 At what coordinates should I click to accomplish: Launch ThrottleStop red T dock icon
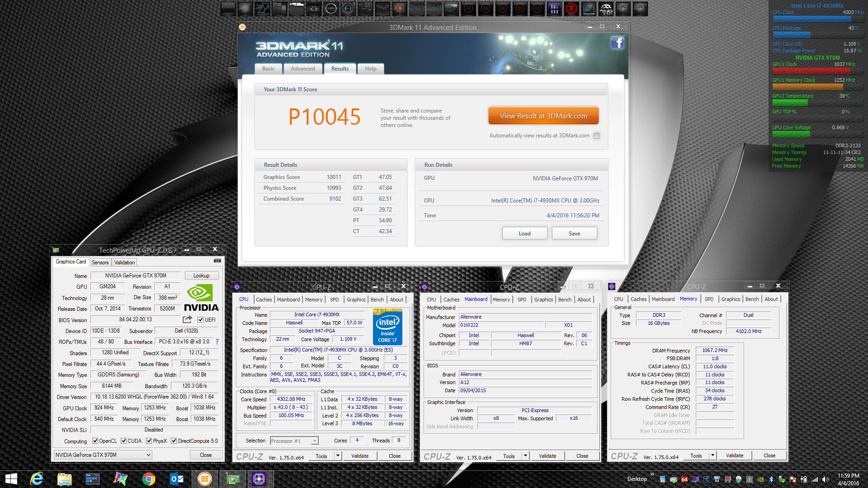coord(571,8)
